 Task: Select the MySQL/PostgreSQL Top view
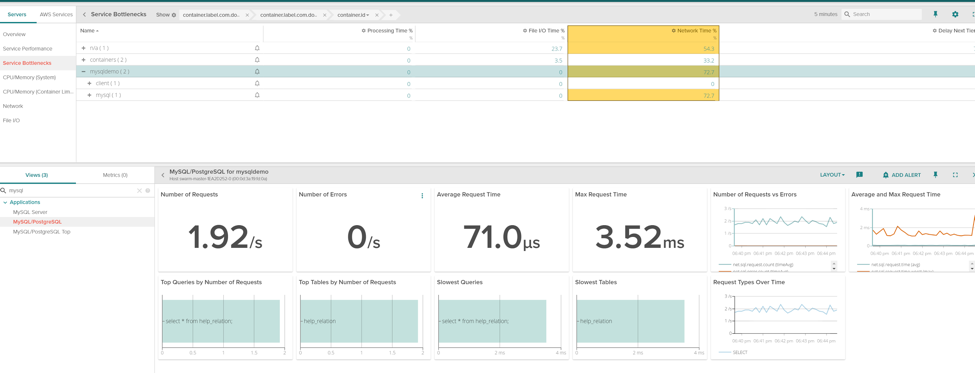click(42, 231)
